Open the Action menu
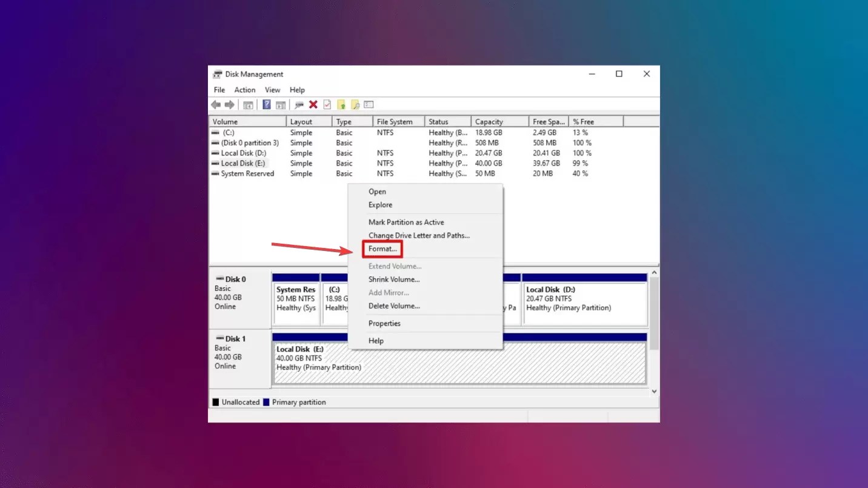Viewport: 868px width, 488px height. (x=244, y=89)
